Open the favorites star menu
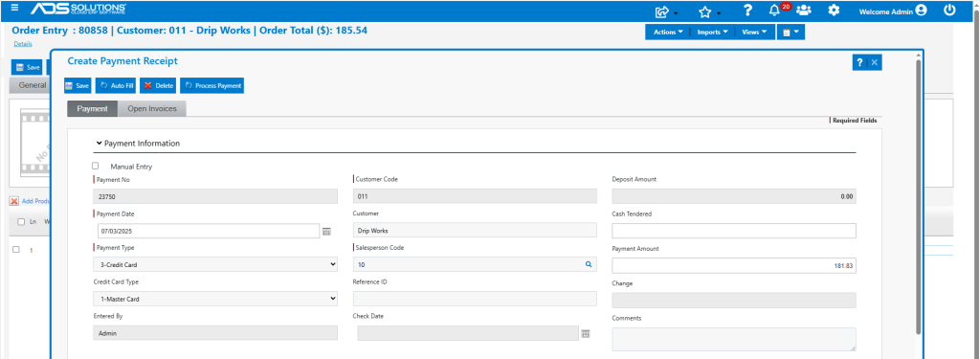 (706, 11)
